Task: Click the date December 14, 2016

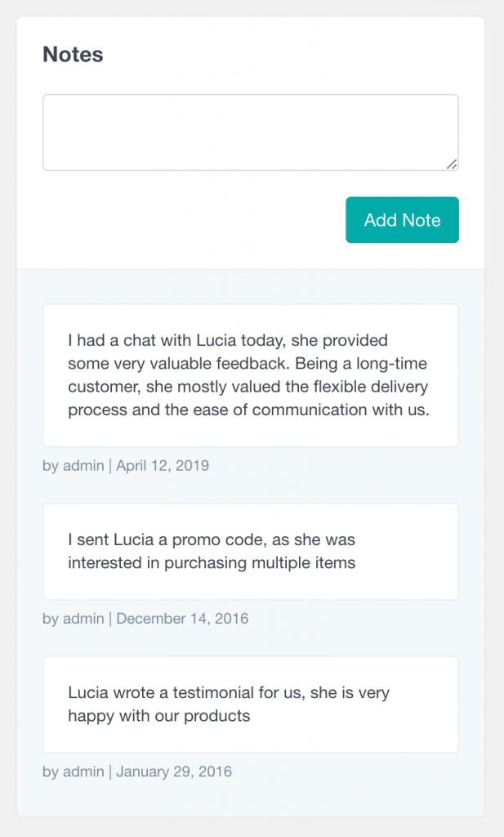Action: tap(183, 619)
